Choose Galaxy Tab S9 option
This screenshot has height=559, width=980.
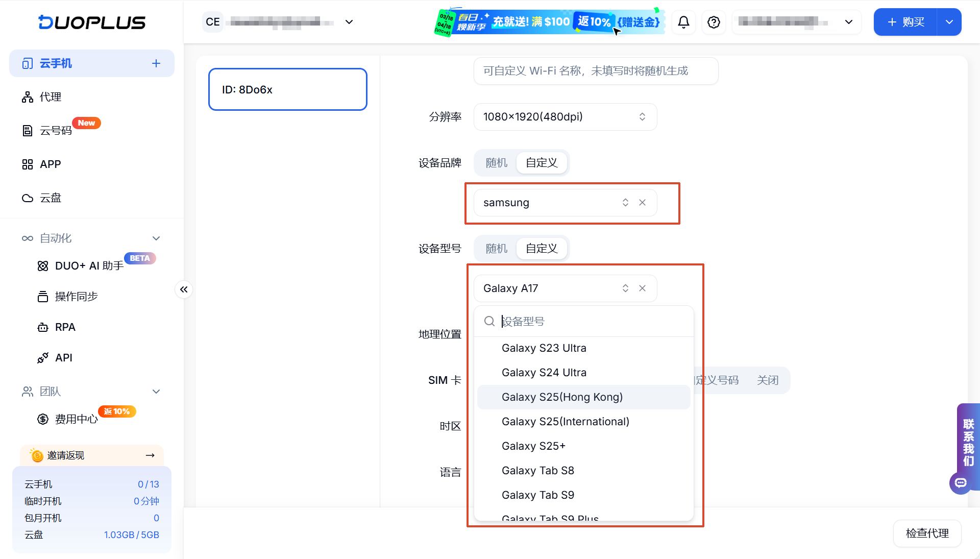(x=584, y=495)
